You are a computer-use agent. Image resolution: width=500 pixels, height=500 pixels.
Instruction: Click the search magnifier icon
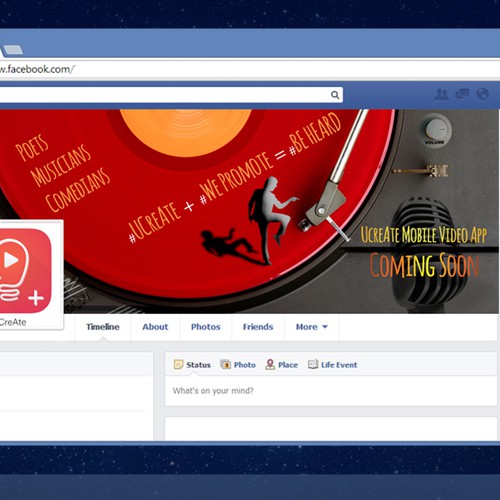tap(335, 95)
